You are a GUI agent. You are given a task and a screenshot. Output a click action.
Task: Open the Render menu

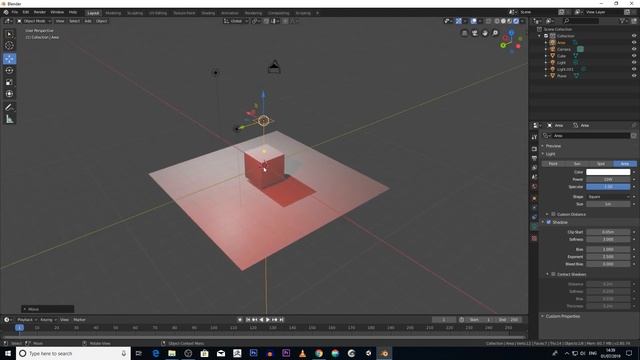(x=40, y=12)
